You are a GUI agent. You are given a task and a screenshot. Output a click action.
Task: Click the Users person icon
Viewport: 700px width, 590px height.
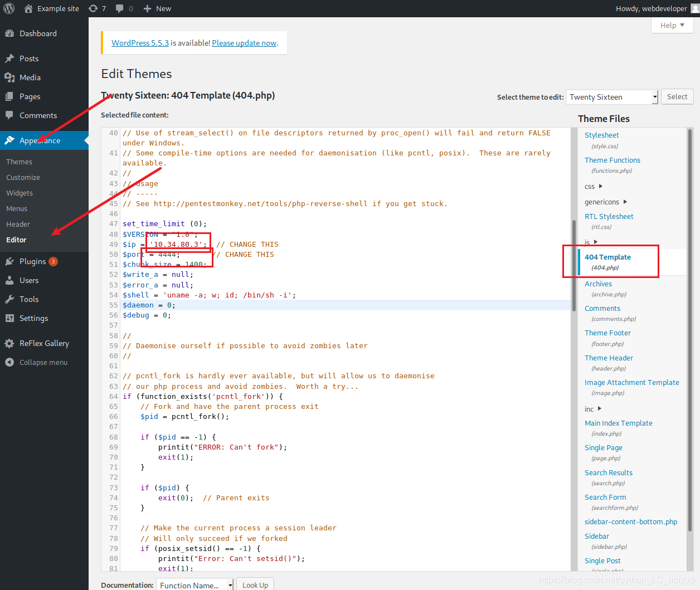(x=9, y=280)
